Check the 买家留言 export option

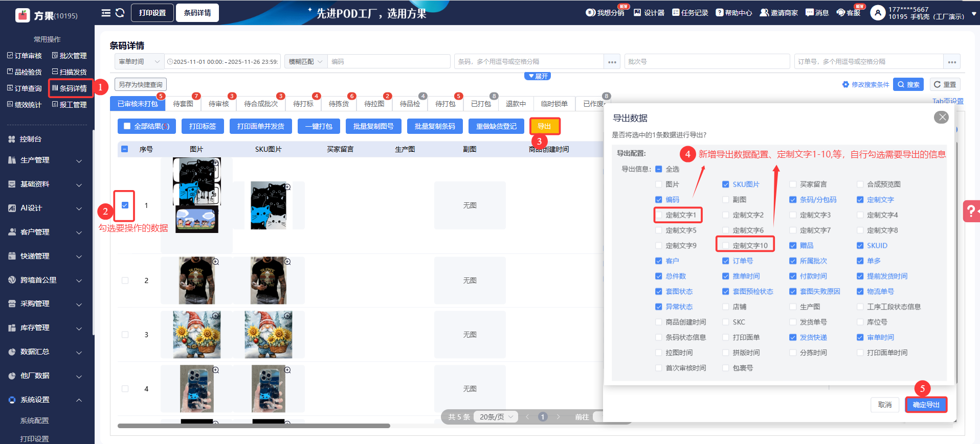coord(793,184)
